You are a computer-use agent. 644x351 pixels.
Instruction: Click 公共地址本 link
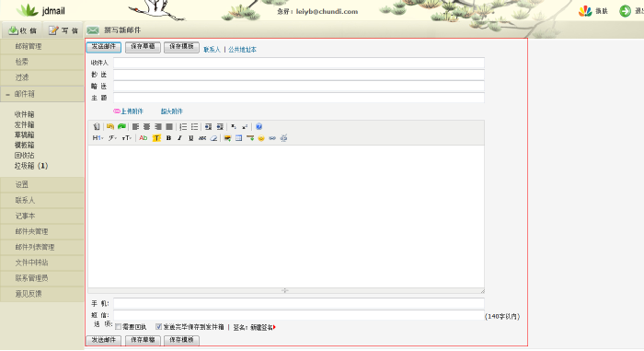pos(242,50)
